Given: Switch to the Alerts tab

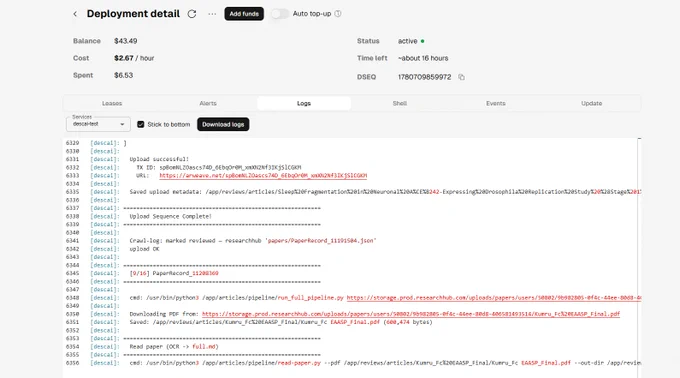Looking at the screenshot, I should (x=208, y=103).
